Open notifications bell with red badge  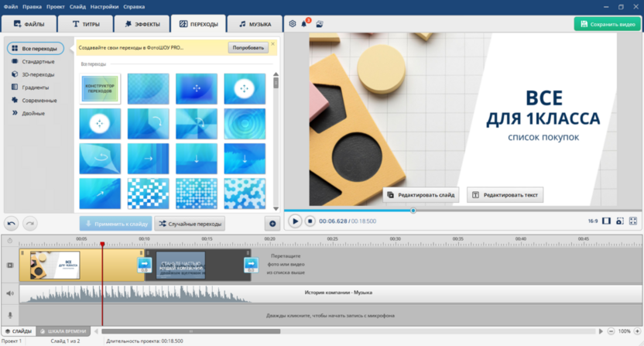pyautogui.click(x=305, y=24)
